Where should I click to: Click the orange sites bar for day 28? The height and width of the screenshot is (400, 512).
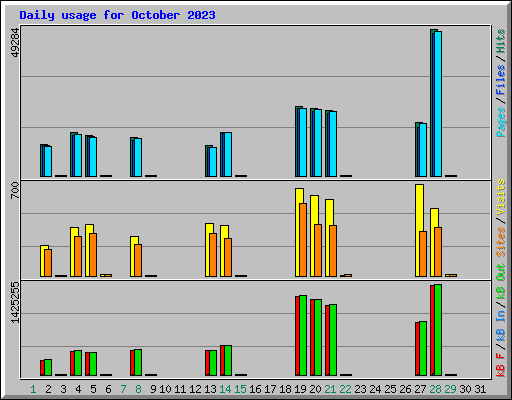click(x=438, y=252)
